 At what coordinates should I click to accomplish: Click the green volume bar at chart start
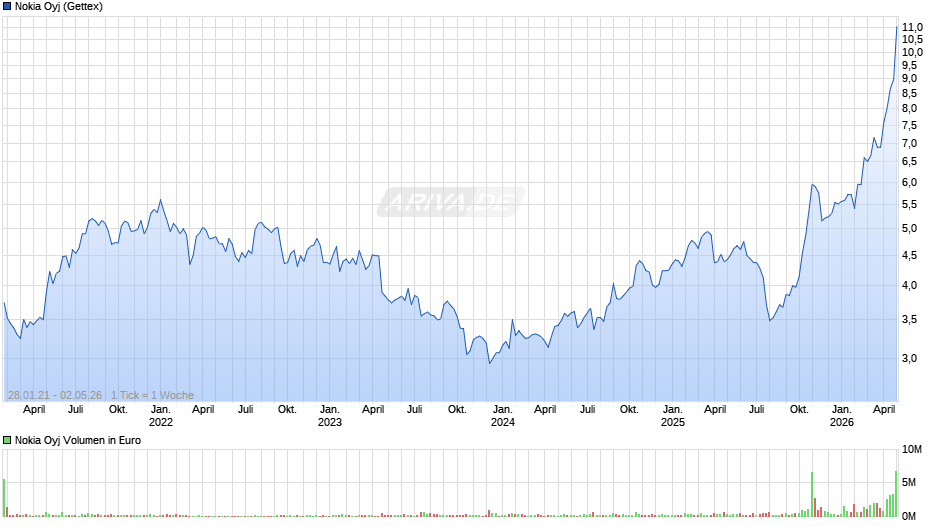click(x=4, y=498)
